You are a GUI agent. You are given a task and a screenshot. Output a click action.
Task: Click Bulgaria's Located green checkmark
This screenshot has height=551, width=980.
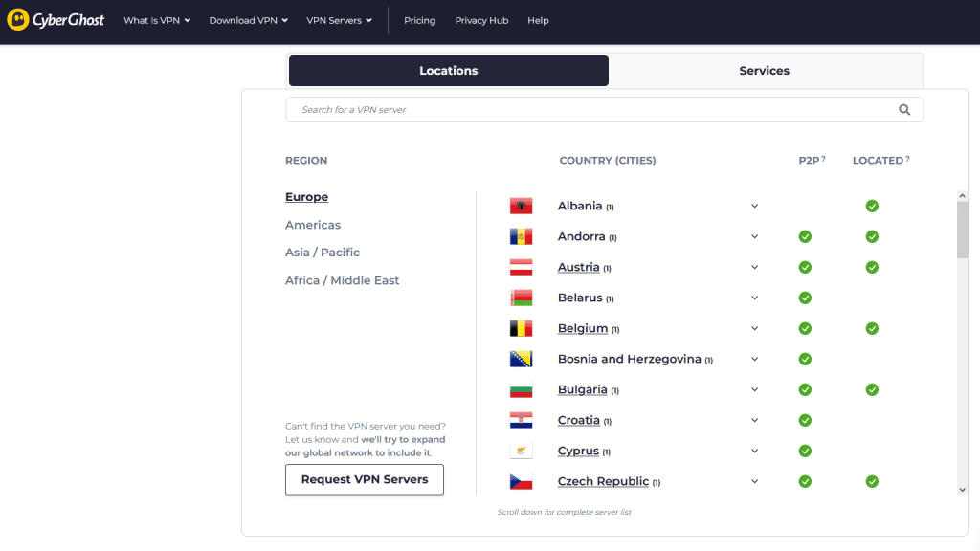tap(872, 390)
